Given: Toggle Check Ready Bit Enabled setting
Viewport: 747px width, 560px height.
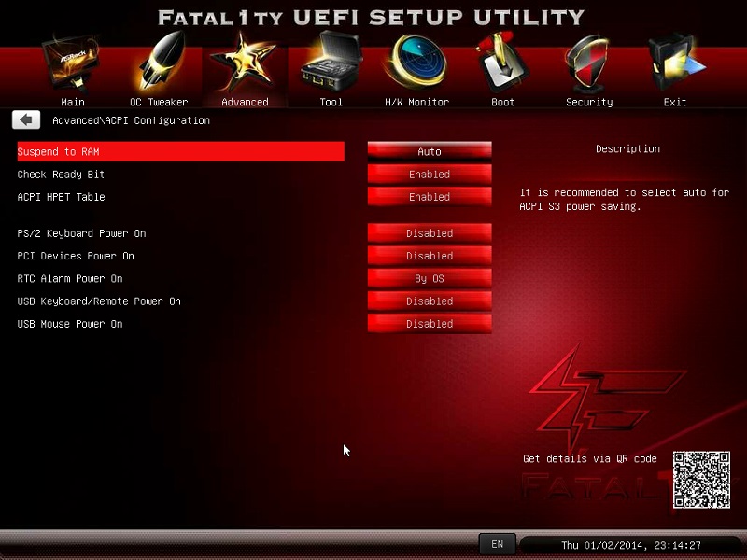Looking at the screenshot, I should tap(430, 175).
